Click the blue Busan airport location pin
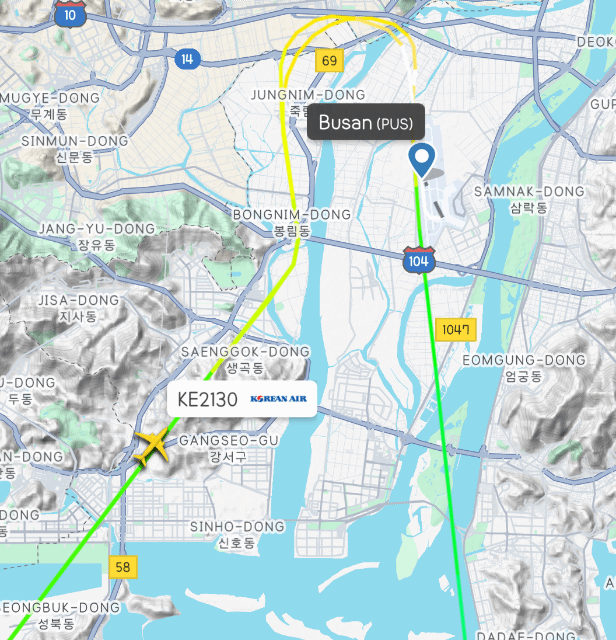Screen dimensions: 616x640 click(x=422, y=160)
